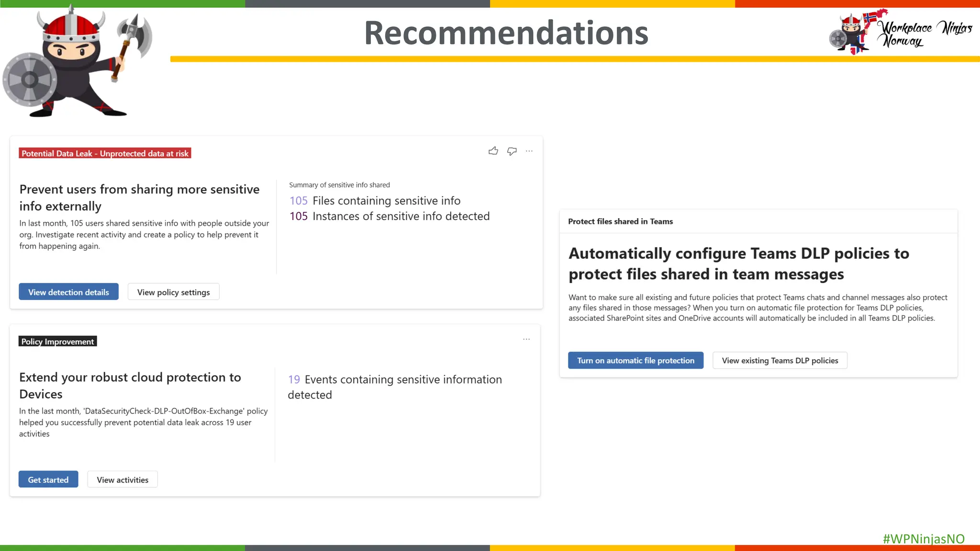The width and height of the screenshot is (980, 551).
Task: Click the Protect files shared in Teams header
Action: pyautogui.click(x=620, y=221)
